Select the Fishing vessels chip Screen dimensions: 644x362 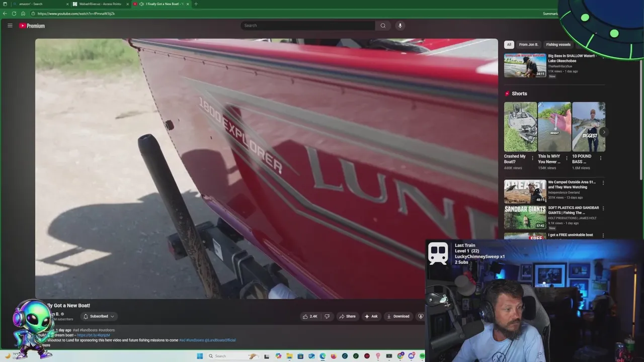pyautogui.click(x=558, y=44)
